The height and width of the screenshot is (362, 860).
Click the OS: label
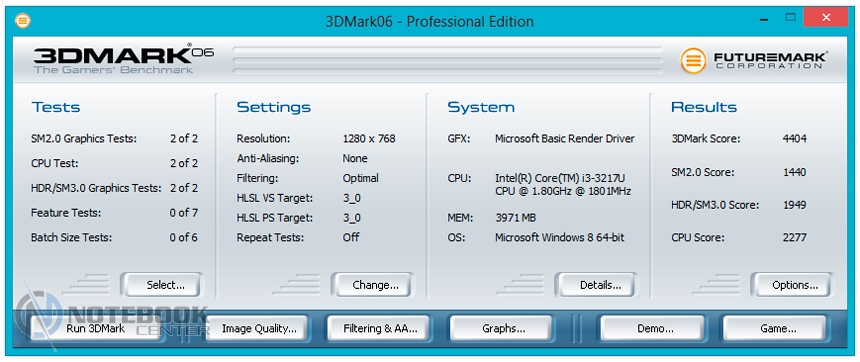pos(456,237)
